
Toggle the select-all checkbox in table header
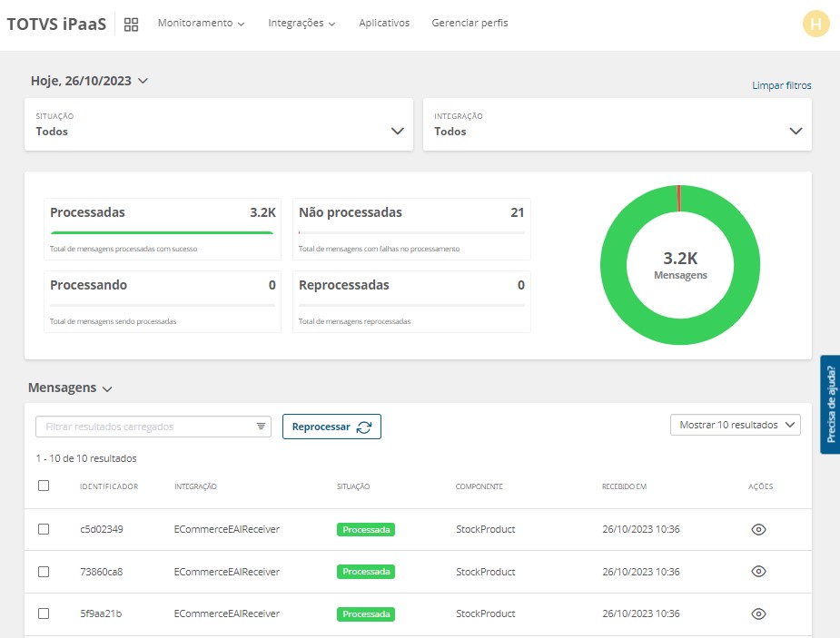44,486
